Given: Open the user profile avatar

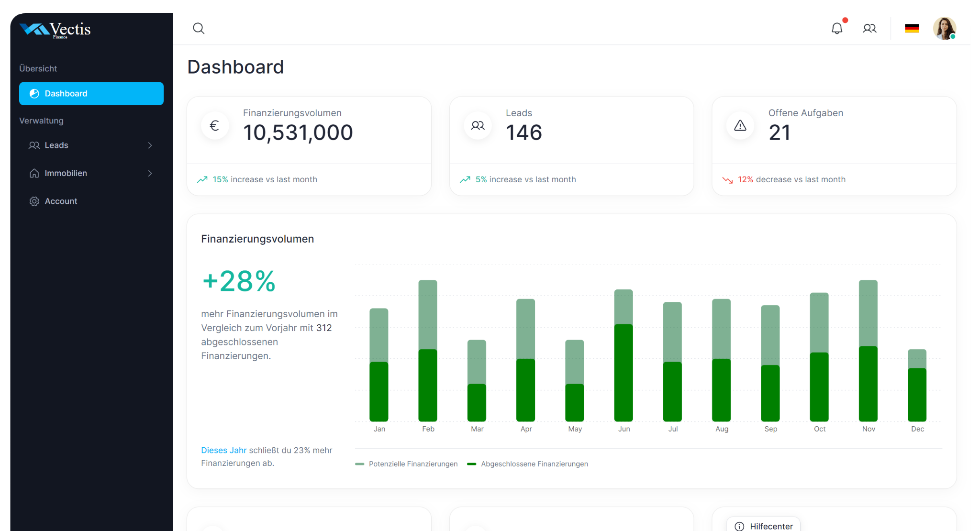Looking at the screenshot, I should click(944, 29).
